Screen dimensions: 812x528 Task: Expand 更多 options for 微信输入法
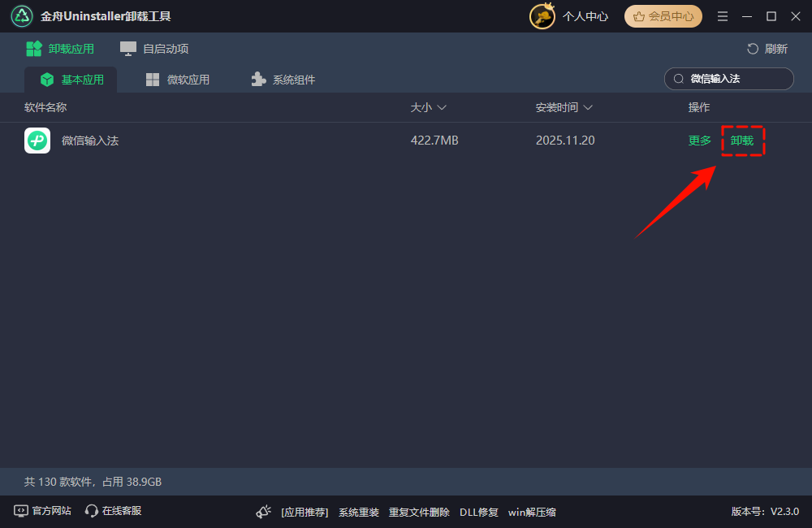point(700,141)
